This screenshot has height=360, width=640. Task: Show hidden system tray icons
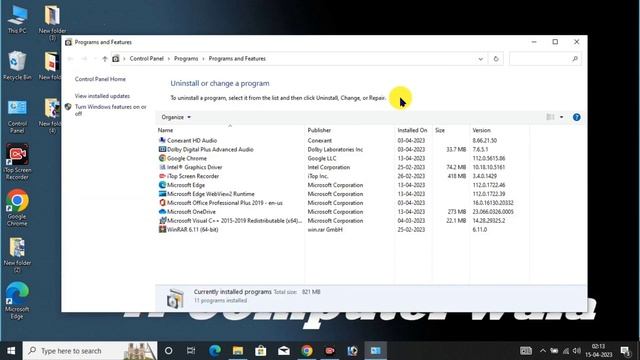[x=543, y=351]
